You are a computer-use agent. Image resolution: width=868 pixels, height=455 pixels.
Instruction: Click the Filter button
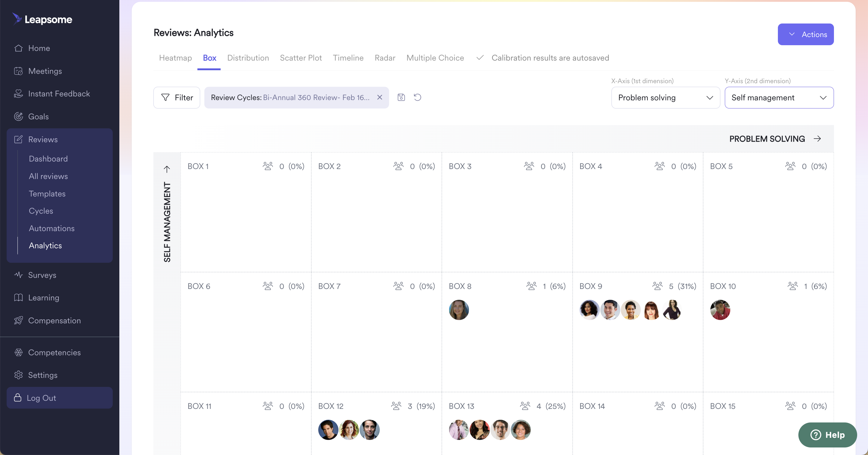point(177,98)
